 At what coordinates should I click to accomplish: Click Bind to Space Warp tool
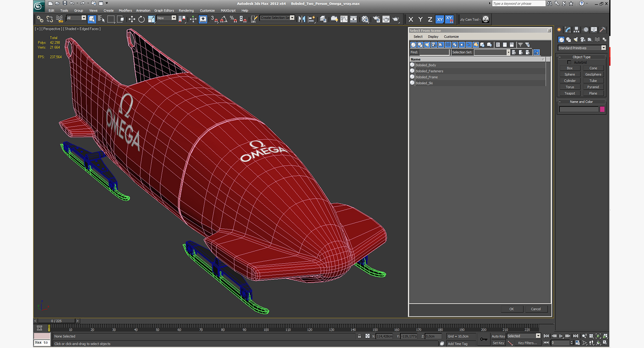pos(60,19)
